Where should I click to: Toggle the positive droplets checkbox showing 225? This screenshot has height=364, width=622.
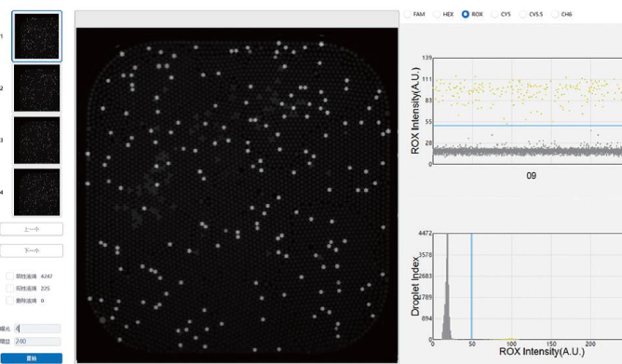pos(9,289)
